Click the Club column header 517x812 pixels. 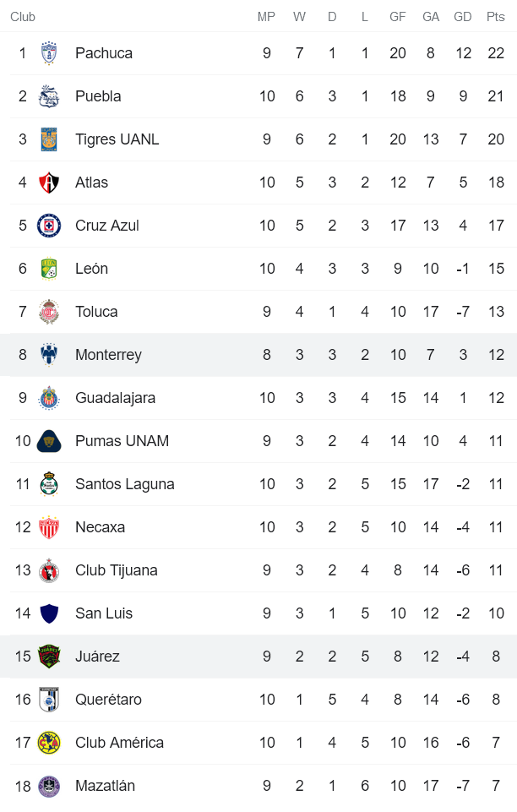click(23, 16)
